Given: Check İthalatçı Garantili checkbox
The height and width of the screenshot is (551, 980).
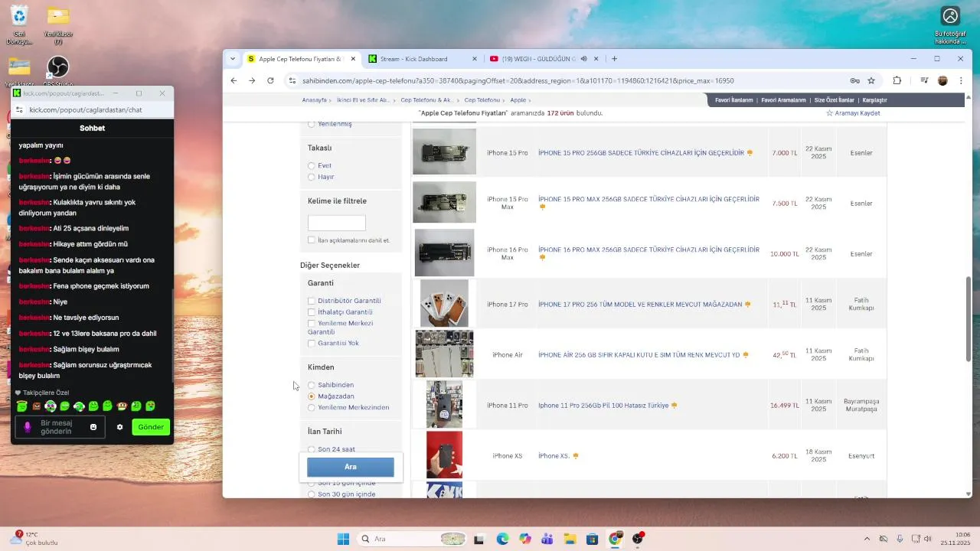Looking at the screenshot, I should 312,312.
